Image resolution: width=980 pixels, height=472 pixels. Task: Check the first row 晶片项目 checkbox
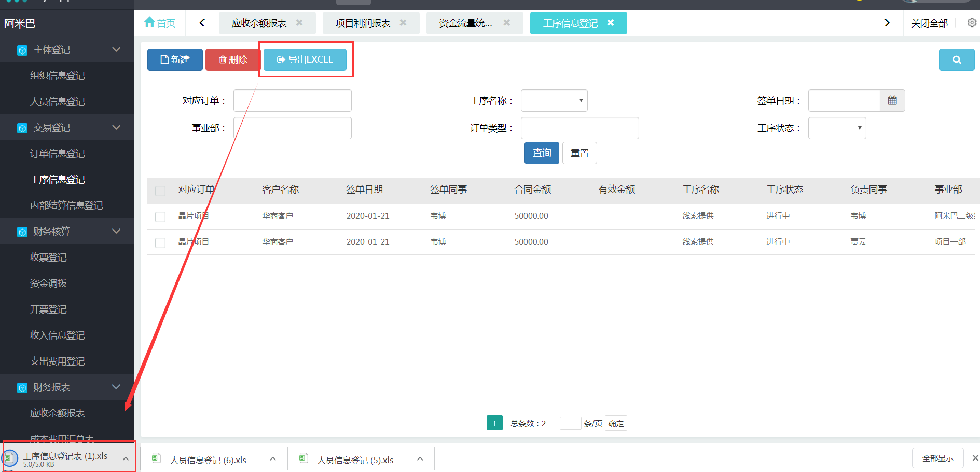[x=160, y=217]
